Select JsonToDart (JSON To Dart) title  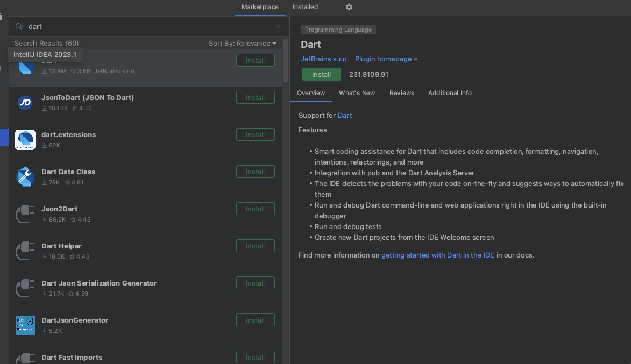click(x=87, y=97)
